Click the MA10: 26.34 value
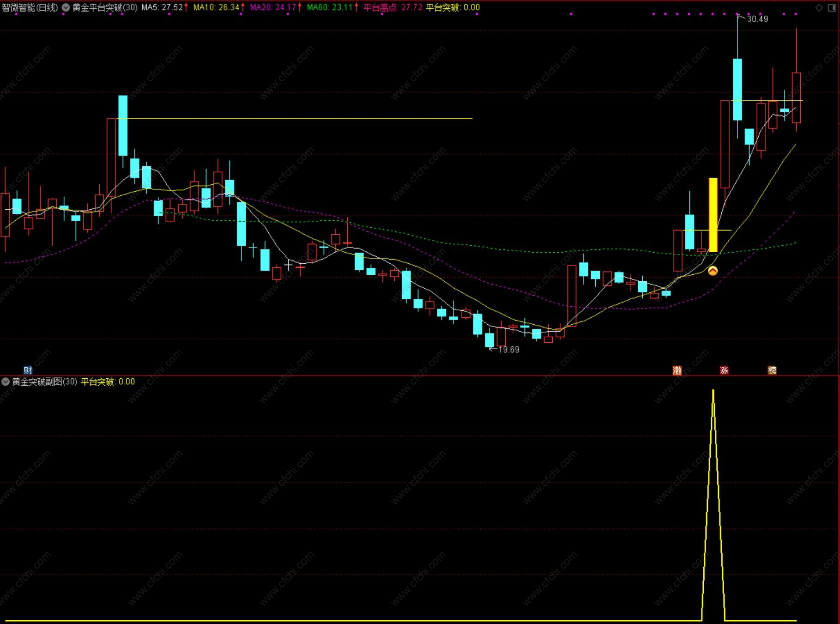The width and height of the screenshot is (840, 624). click(217, 7)
